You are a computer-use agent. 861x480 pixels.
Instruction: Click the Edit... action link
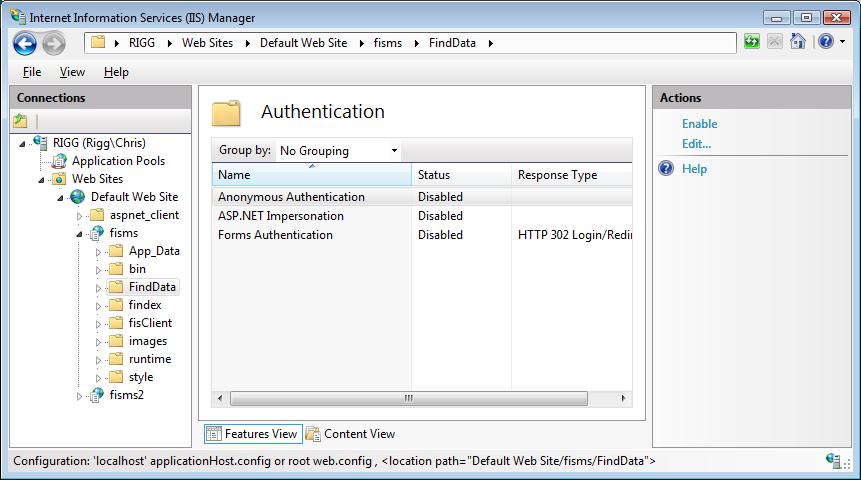click(696, 144)
